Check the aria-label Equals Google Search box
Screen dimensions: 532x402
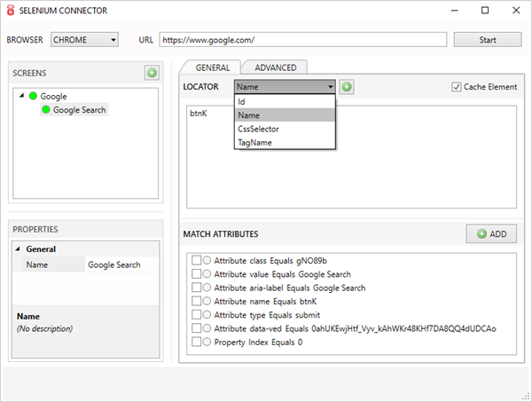tap(196, 288)
